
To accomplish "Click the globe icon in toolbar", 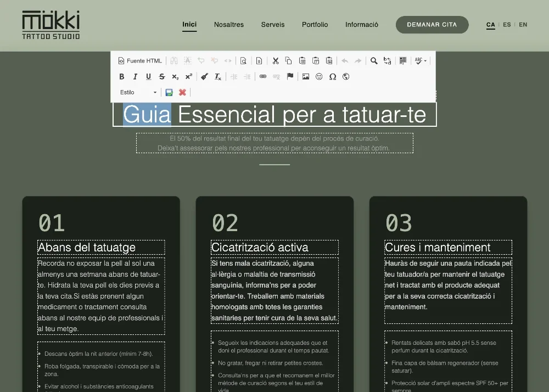I will tap(346, 77).
